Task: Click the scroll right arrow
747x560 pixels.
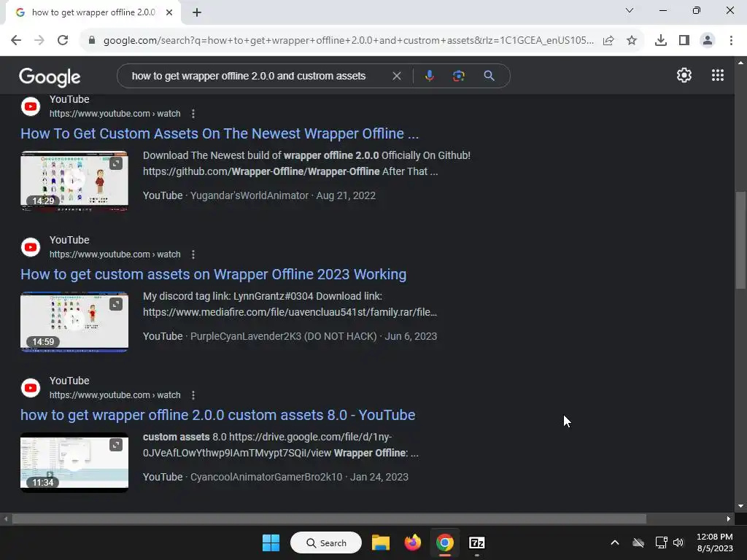Action: pos(729,518)
